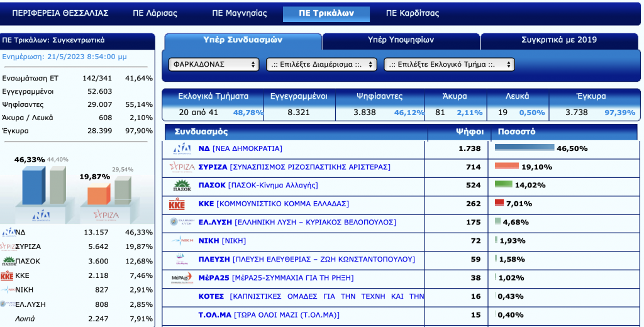Click ΝΔ logo in left summary list
Screen dimensions: 644x327
pyautogui.click(x=8, y=232)
